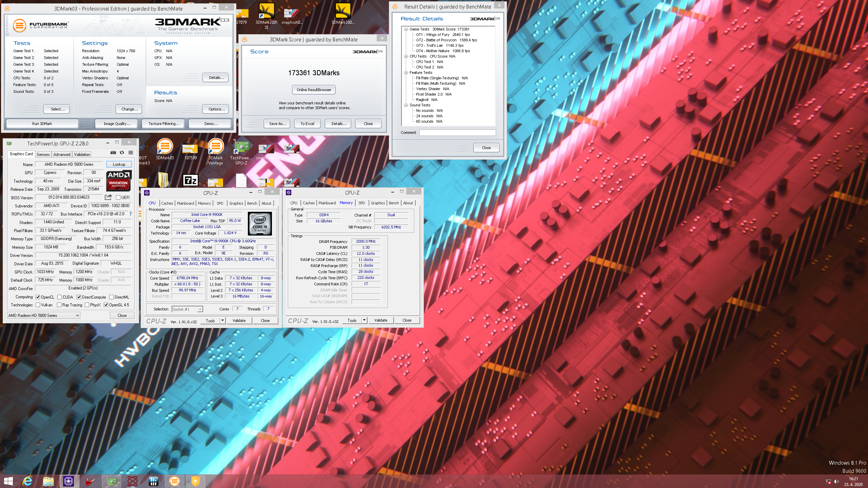The image size is (868, 488).
Task: Click the Comment input field
Action: tap(457, 133)
